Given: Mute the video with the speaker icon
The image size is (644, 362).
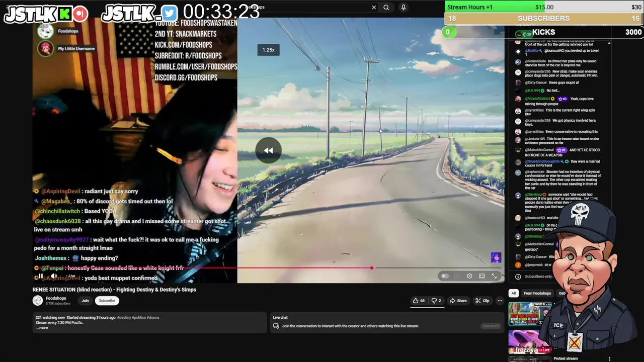Looking at the screenshot, I should tap(54, 276).
